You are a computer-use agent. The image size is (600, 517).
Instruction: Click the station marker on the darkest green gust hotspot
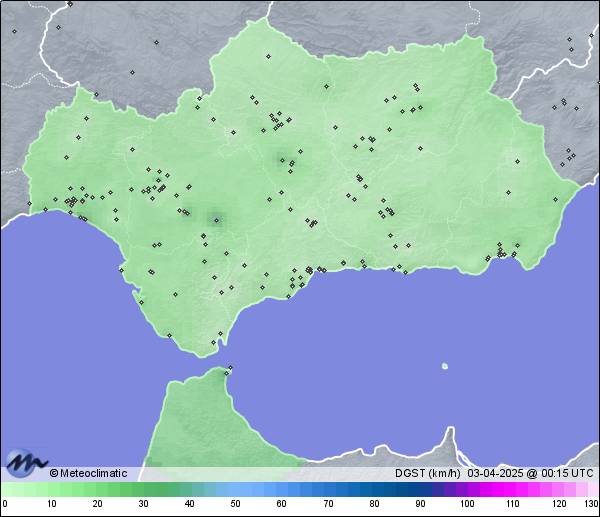(x=217, y=220)
